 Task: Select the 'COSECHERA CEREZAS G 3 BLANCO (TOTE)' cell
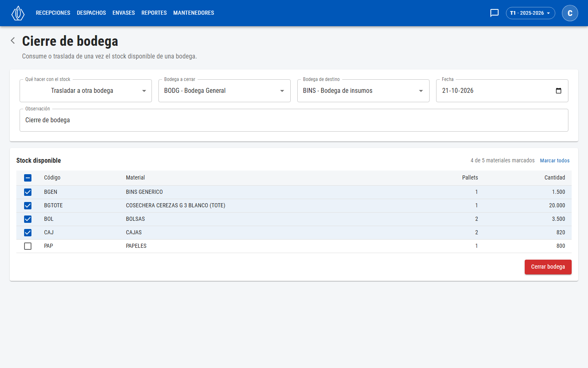click(x=176, y=206)
